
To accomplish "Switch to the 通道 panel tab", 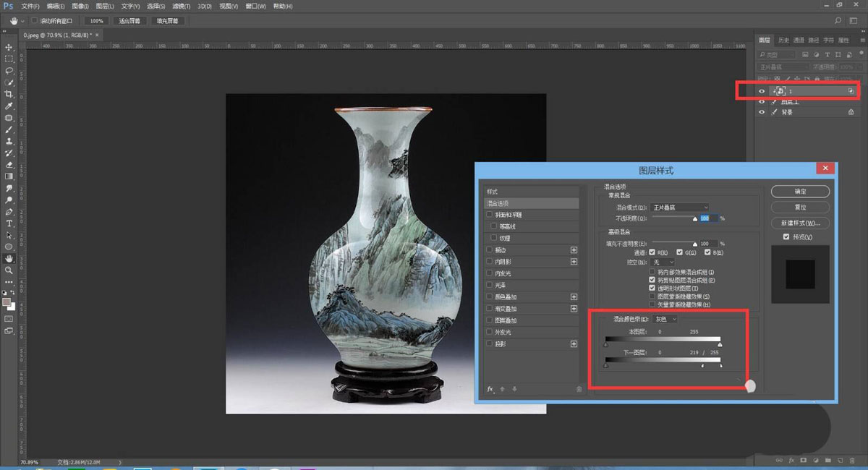I will (799, 40).
